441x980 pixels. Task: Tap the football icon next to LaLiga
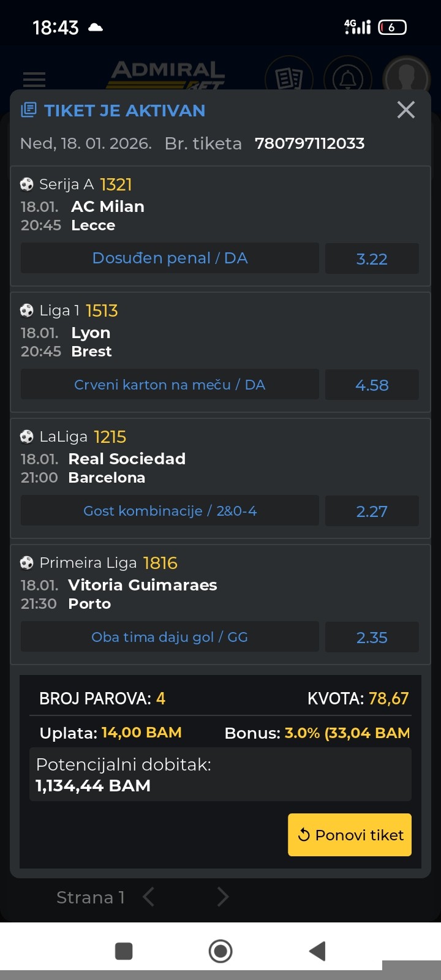27,437
